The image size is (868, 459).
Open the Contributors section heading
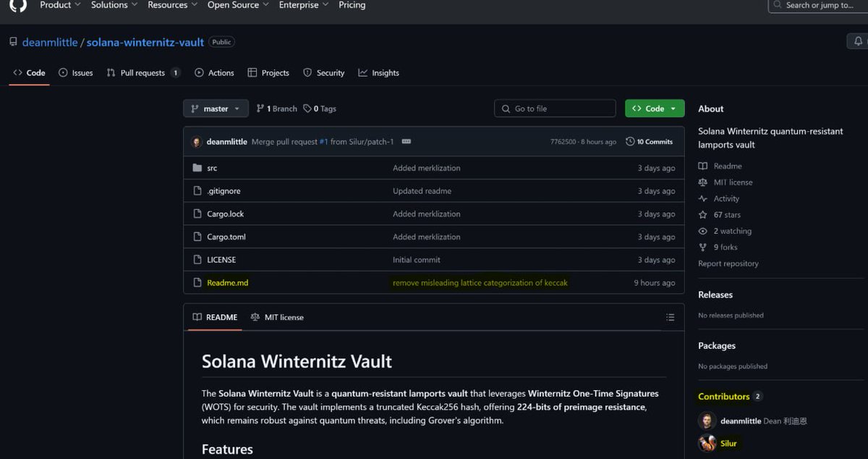tap(723, 397)
